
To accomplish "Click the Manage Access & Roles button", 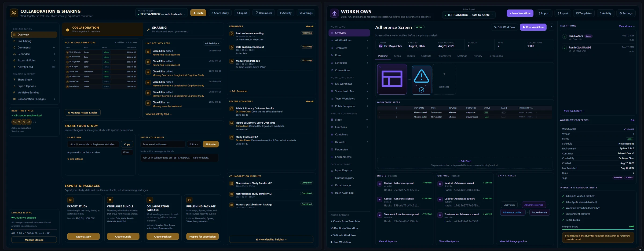I will point(83,113).
